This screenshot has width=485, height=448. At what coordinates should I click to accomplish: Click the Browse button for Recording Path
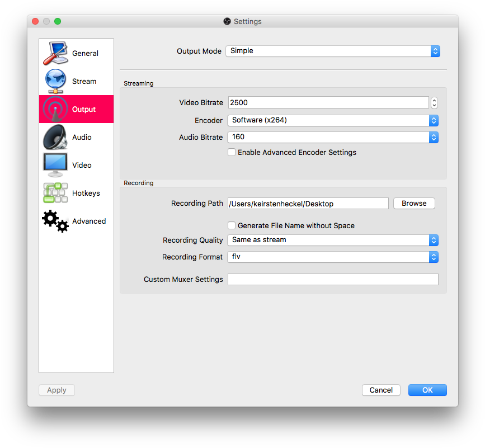click(x=414, y=203)
